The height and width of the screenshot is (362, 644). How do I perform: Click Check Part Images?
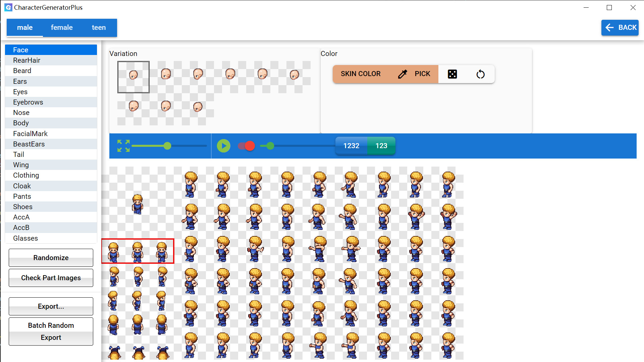coord(51,278)
